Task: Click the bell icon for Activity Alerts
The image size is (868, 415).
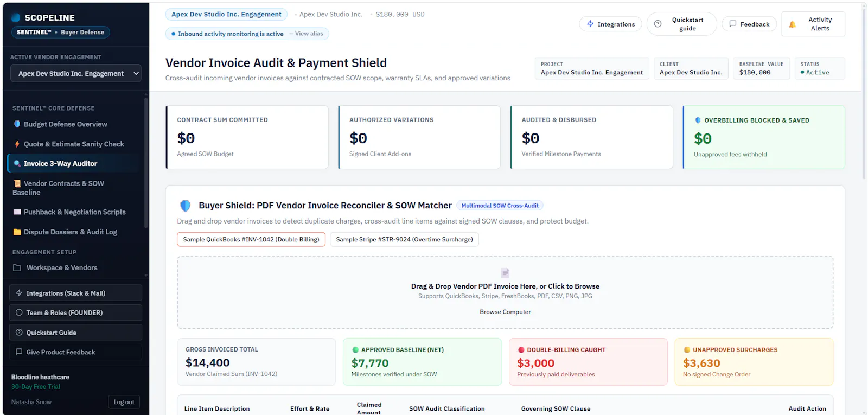Action: click(792, 24)
